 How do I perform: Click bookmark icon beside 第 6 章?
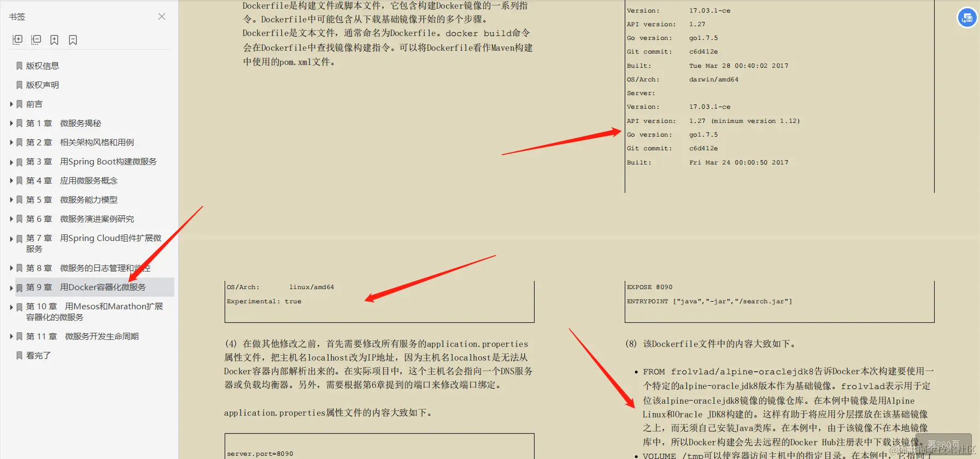click(x=20, y=219)
